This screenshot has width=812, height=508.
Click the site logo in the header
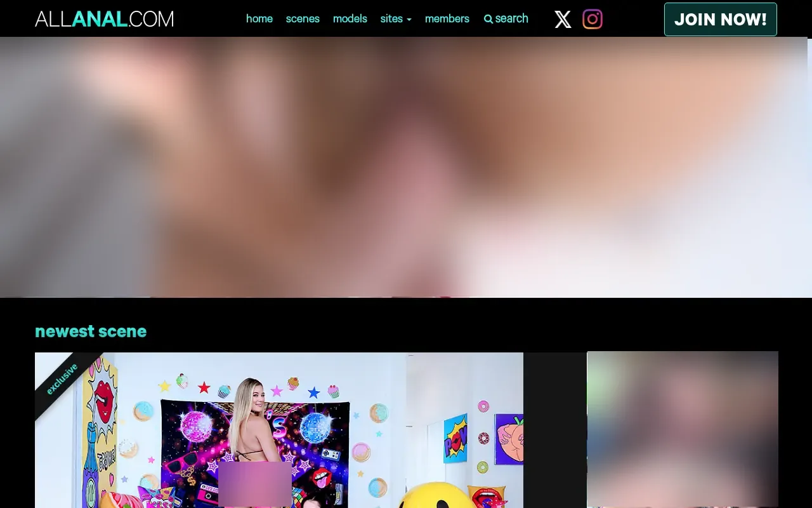(104, 19)
